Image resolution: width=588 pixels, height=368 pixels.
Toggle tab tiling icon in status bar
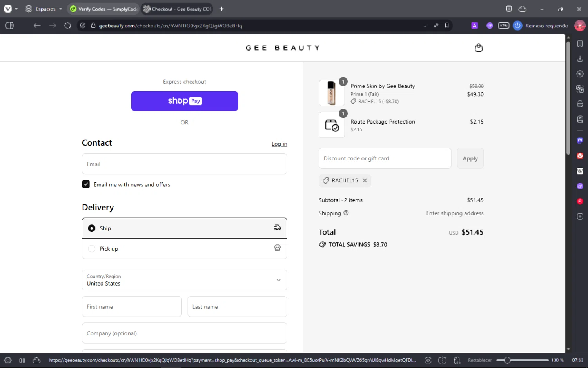(x=443, y=360)
